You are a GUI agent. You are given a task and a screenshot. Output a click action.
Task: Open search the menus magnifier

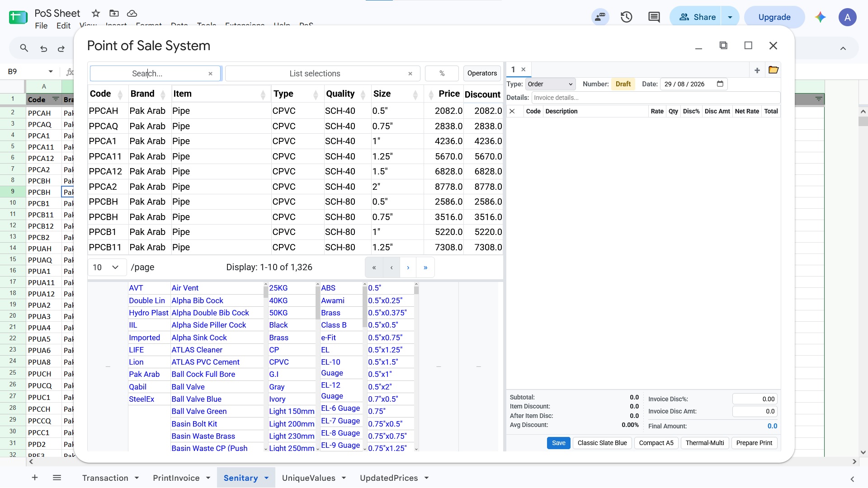pyautogui.click(x=24, y=48)
